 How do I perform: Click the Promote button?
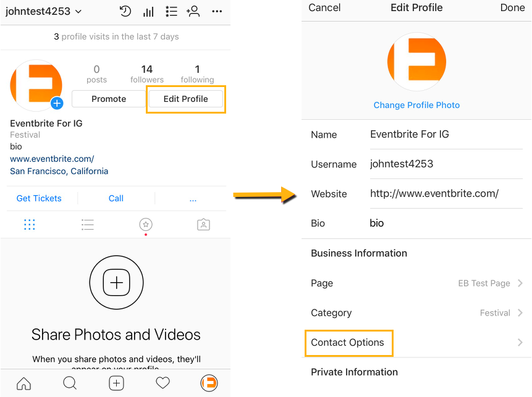109,99
